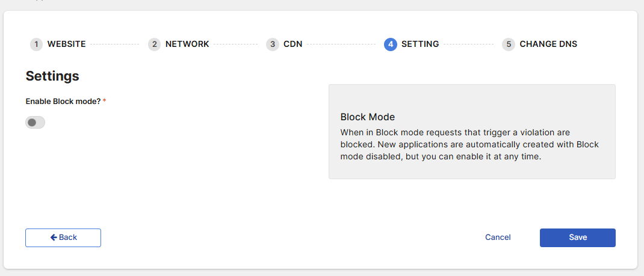644x276 pixels.
Task: Go to the NETWORK step label
Action: point(187,44)
